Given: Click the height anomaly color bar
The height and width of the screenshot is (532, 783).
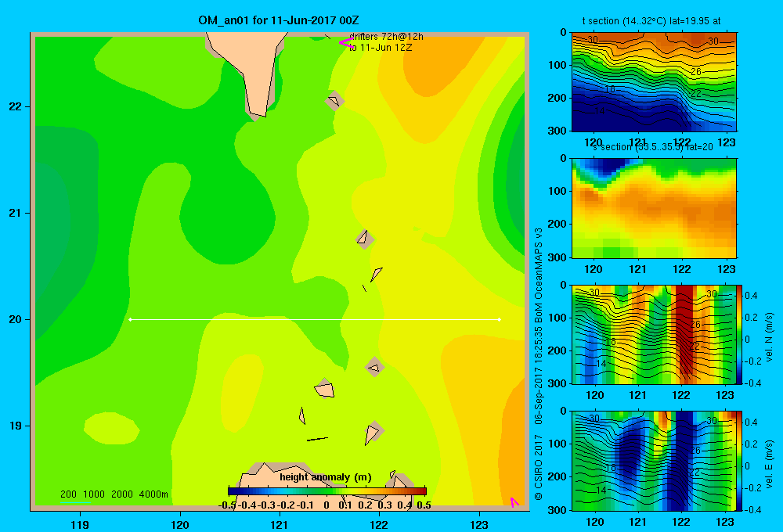Looking at the screenshot, I should (327, 491).
